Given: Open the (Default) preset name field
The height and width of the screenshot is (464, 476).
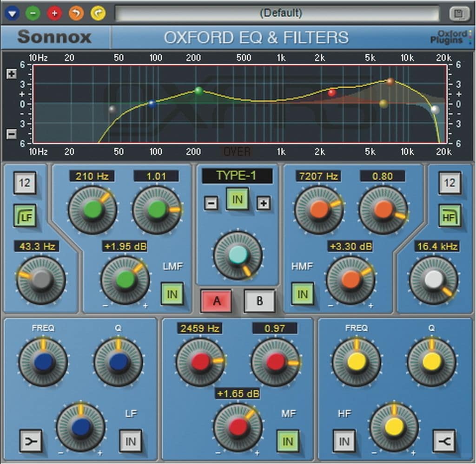Looking at the screenshot, I should [277, 13].
